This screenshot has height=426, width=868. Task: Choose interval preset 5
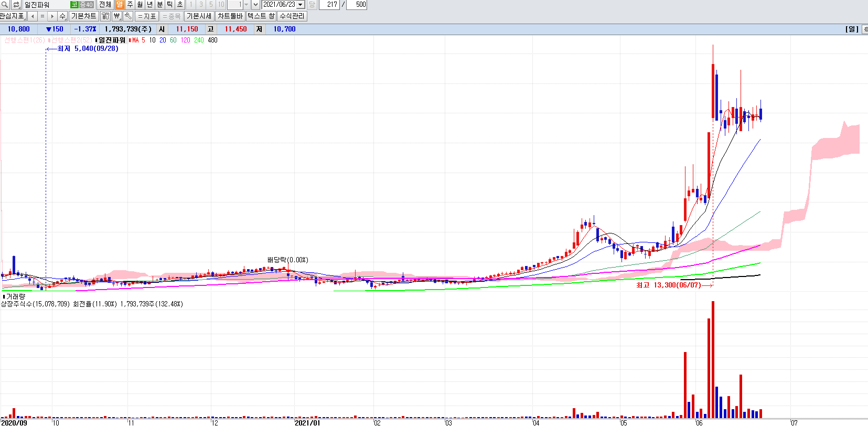point(211,5)
